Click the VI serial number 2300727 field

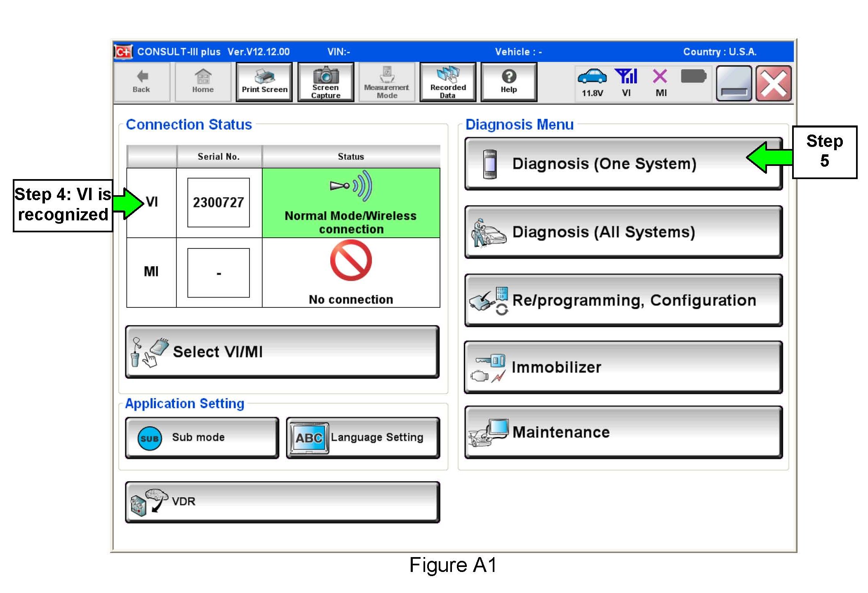click(218, 203)
